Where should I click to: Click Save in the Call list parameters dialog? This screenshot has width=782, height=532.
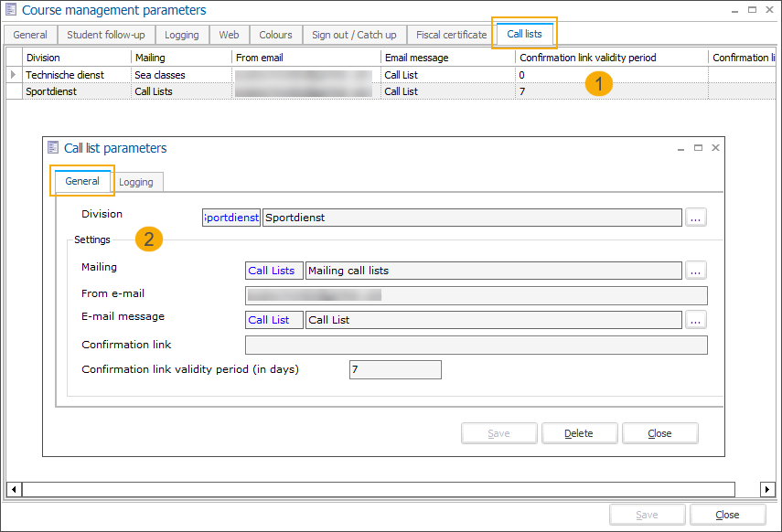click(x=498, y=432)
